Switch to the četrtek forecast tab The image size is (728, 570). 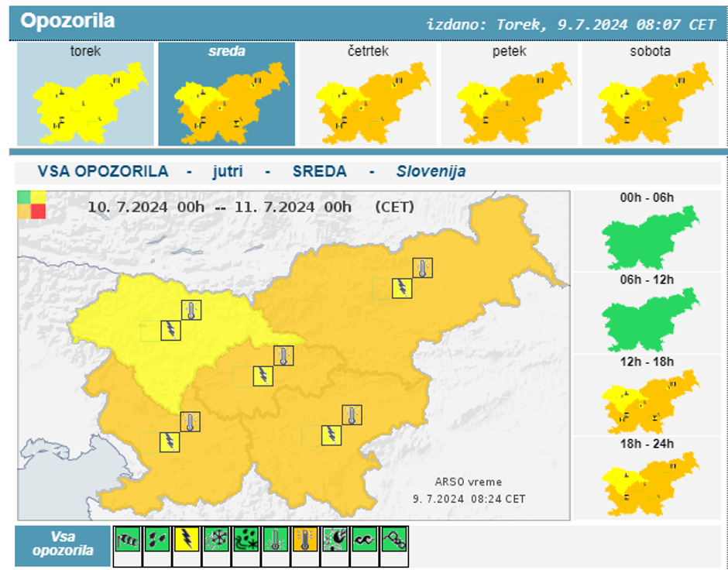[x=368, y=94]
